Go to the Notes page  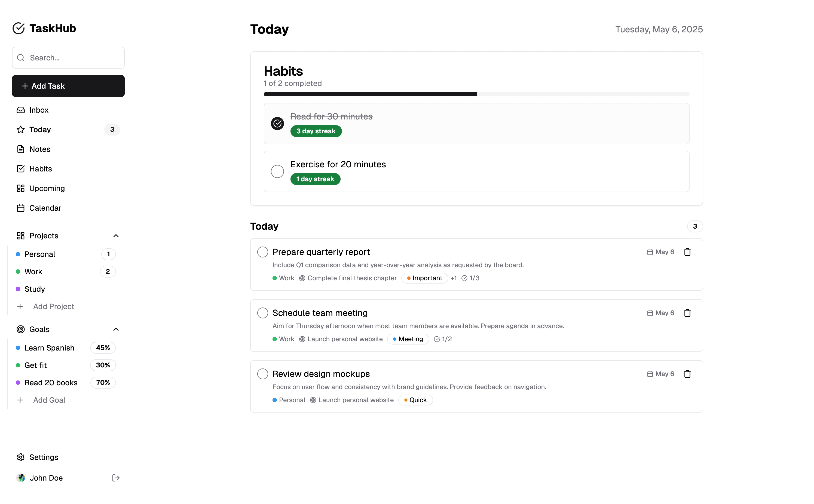[x=40, y=149]
